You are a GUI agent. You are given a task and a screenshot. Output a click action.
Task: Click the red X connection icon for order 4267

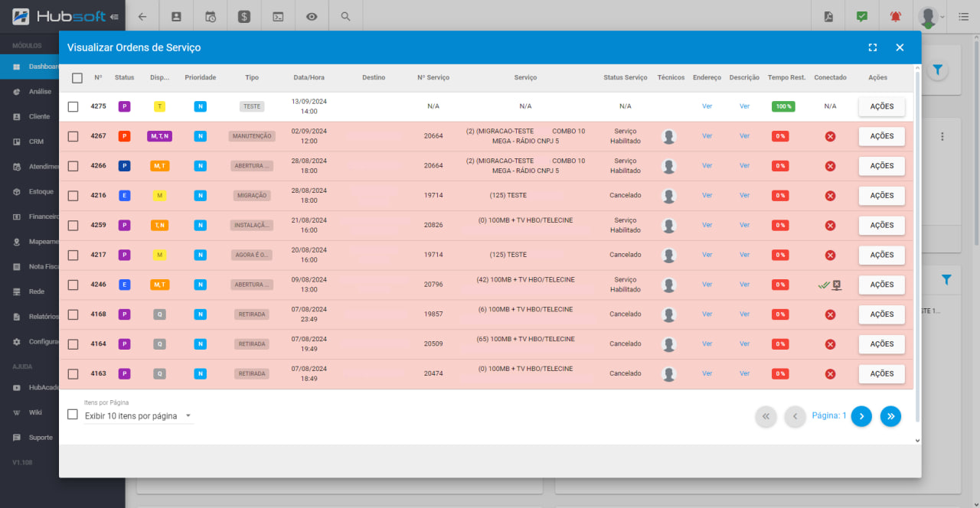pyautogui.click(x=830, y=136)
